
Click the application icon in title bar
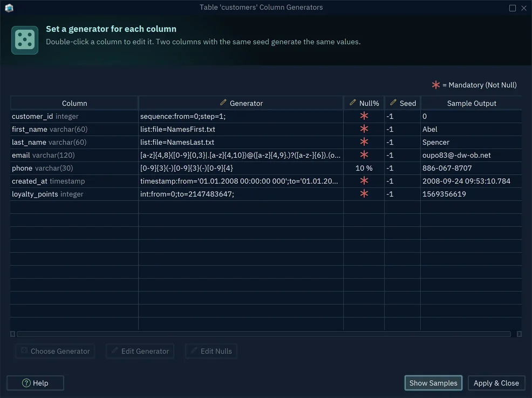(9, 8)
